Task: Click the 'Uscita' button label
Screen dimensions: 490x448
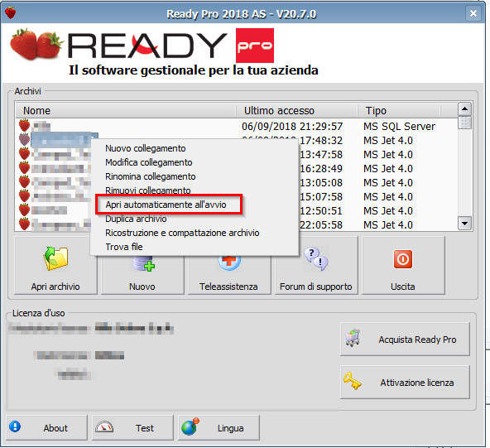Action: pyautogui.click(x=403, y=287)
